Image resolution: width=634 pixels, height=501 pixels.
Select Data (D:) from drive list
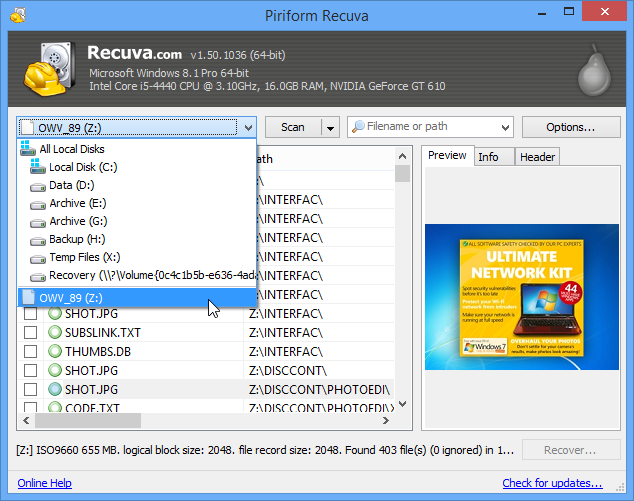(137, 185)
